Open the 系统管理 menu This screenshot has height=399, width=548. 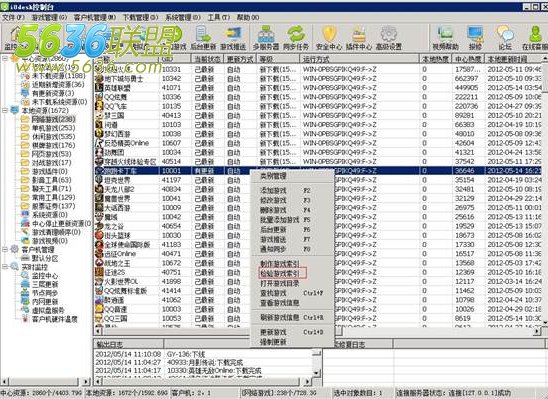183,17
